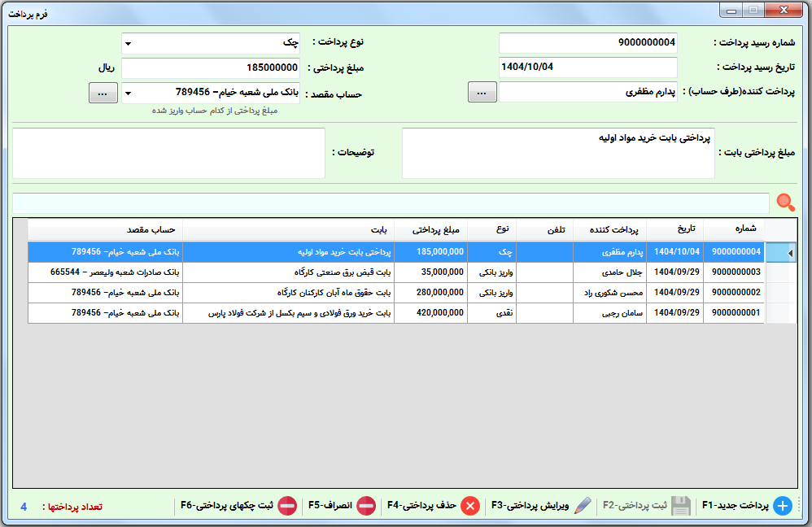This screenshot has height=527, width=812.
Task: Sort by نوع column header
Action: click(492, 230)
